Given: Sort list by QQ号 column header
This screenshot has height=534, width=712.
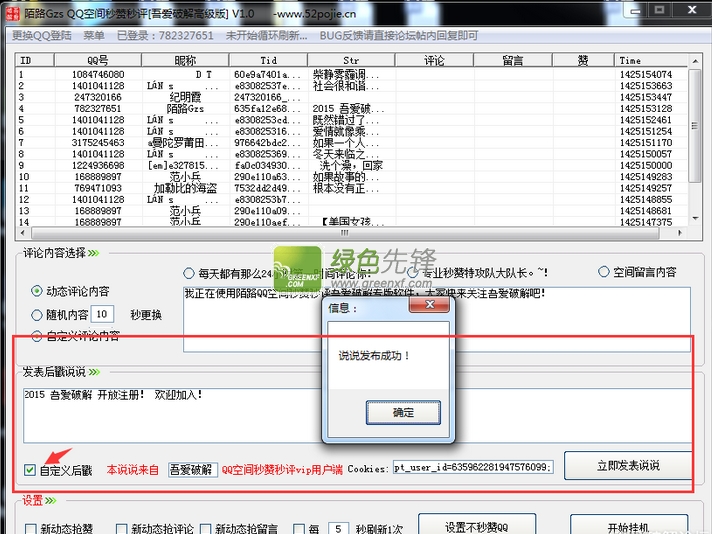Looking at the screenshot, I should pyautogui.click(x=98, y=60).
